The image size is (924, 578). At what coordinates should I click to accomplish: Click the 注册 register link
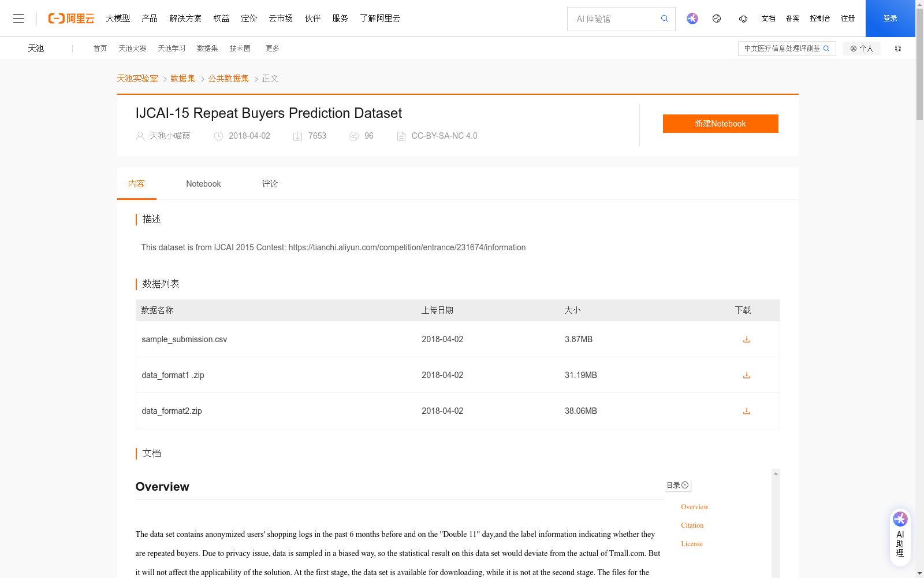(x=848, y=18)
